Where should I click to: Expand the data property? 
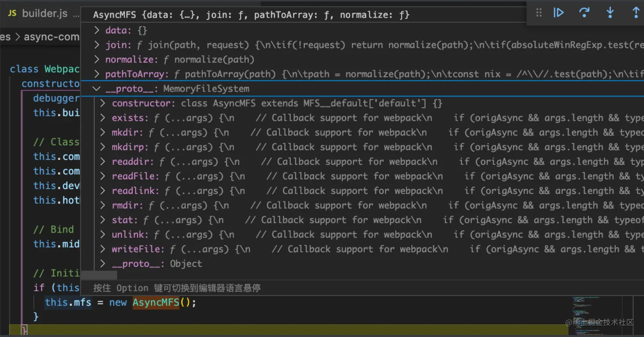click(x=97, y=30)
